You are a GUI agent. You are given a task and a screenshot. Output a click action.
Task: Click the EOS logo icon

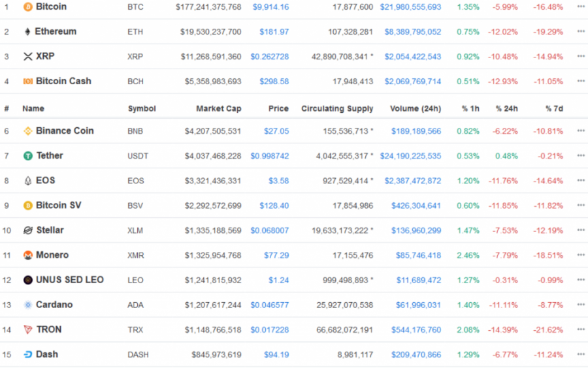[x=27, y=181]
